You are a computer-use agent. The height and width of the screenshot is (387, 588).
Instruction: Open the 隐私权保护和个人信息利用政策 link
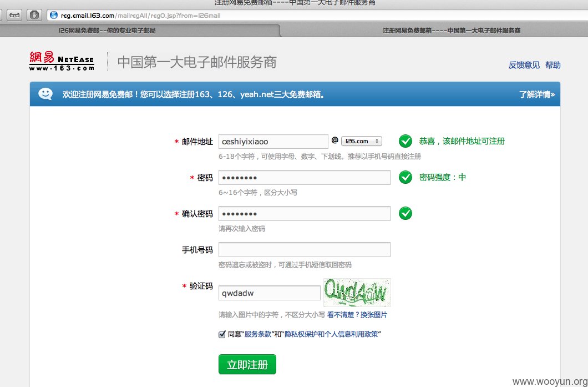[331, 334]
